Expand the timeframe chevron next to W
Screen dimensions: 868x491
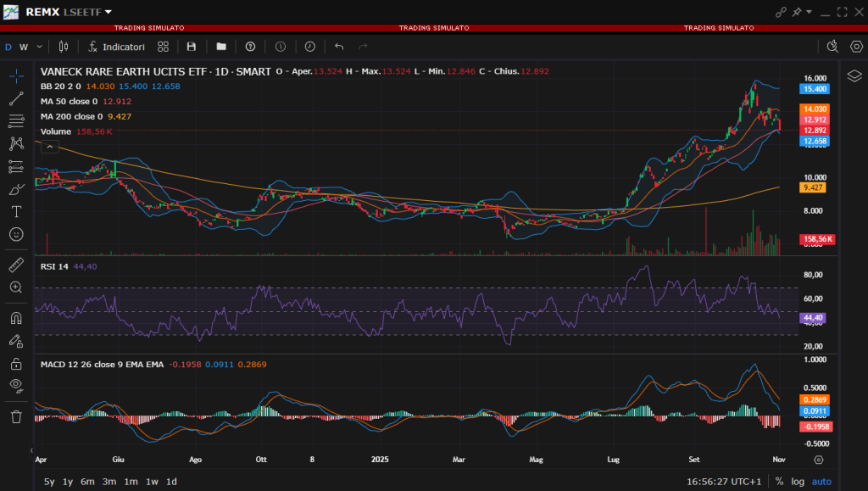(39, 47)
